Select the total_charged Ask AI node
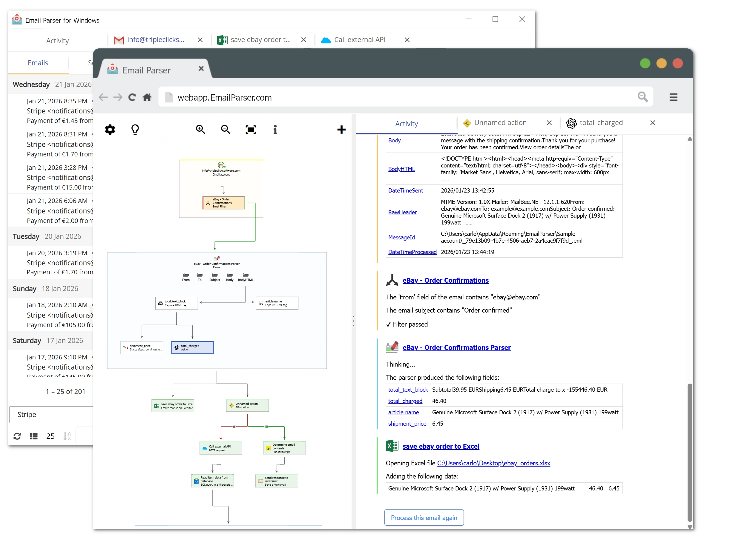The width and height of the screenshot is (730, 560). tap(192, 347)
